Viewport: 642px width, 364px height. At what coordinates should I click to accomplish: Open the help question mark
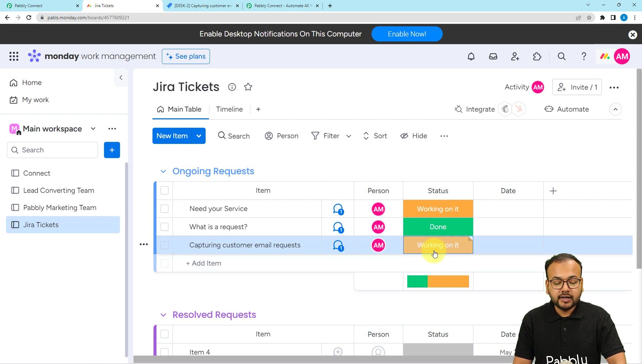point(584,56)
